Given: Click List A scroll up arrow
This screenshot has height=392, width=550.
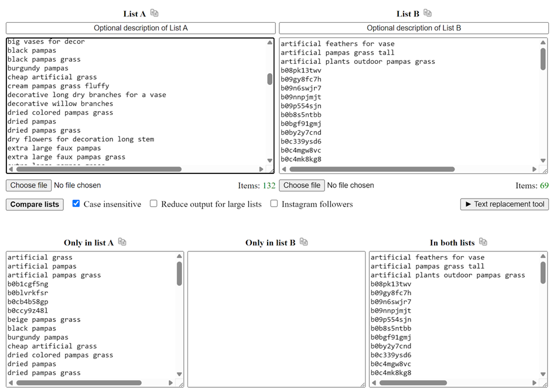Looking at the screenshot, I should coord(270,42).
